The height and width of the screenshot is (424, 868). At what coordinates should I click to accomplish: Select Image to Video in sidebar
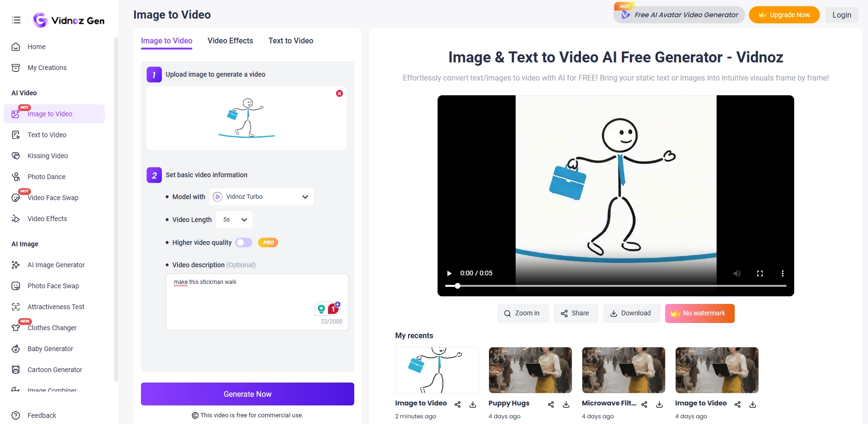[54, 114]
